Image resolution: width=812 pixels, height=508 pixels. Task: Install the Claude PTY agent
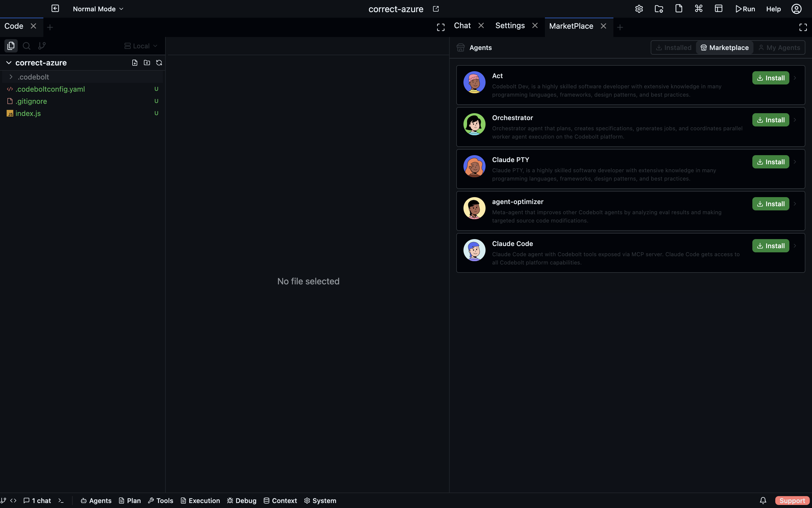pos(770,162)
